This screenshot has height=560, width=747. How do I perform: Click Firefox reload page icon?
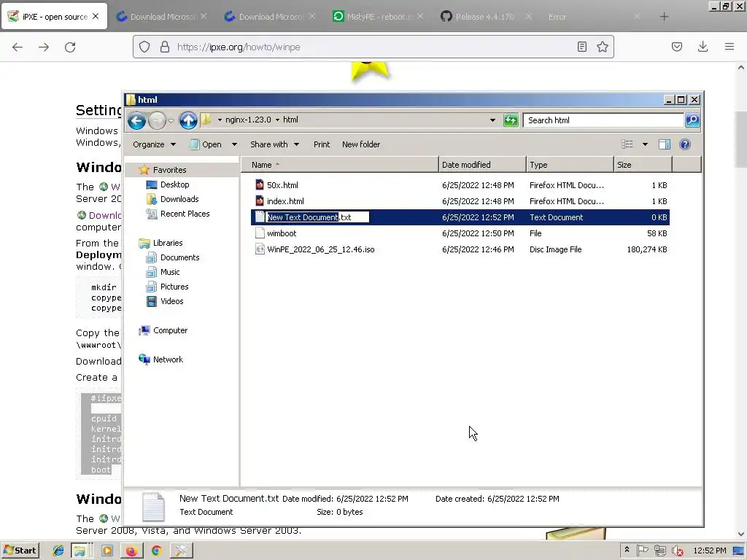[x=70, y=47]
